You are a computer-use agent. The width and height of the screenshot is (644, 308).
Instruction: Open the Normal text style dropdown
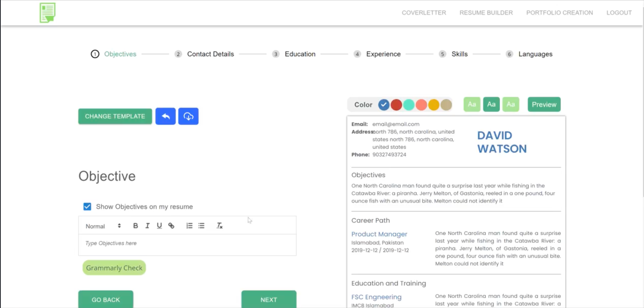[103, 226]
